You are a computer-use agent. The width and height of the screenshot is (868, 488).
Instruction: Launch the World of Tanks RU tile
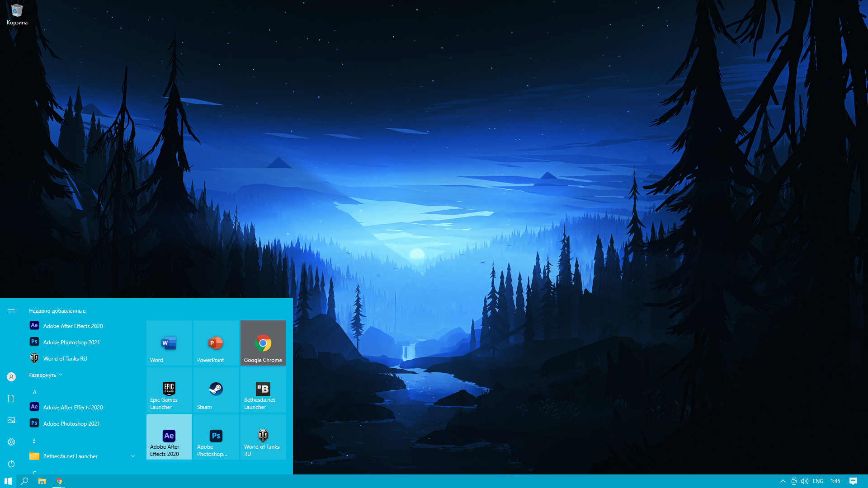263,436
